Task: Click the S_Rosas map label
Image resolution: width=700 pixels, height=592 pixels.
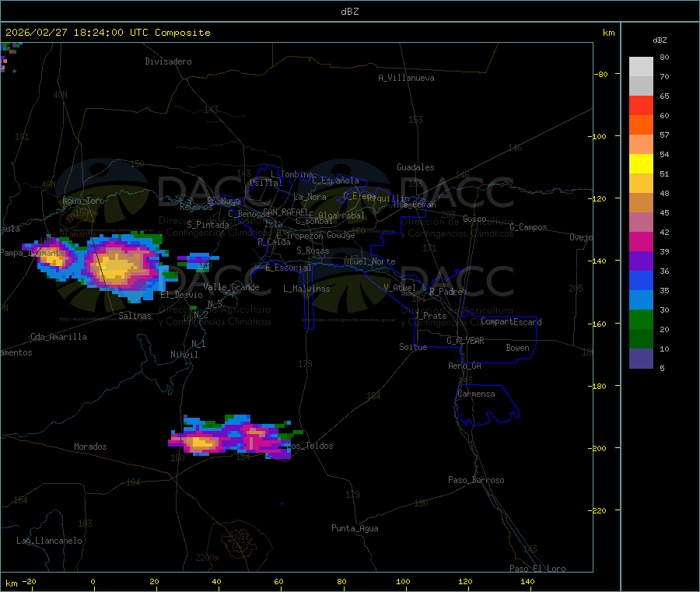Action: (x=313, y=250)
